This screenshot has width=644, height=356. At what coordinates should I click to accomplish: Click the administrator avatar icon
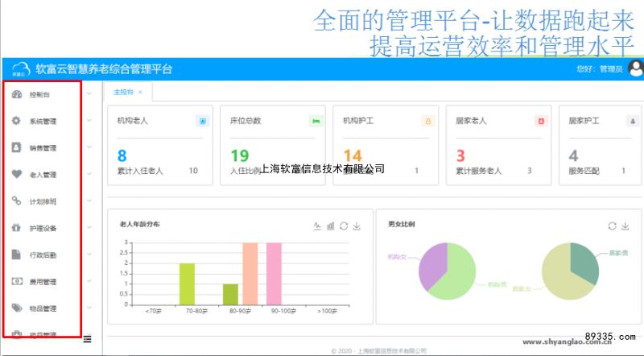click(x=635, y=68)
